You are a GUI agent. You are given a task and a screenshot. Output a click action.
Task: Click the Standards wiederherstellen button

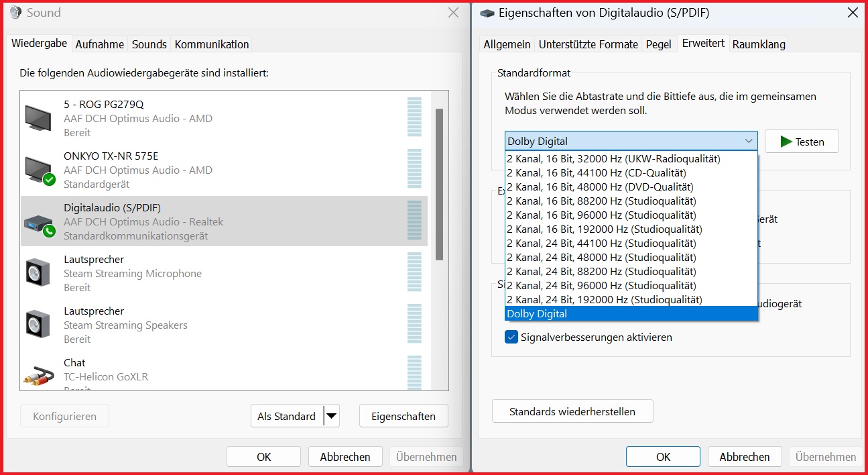pos(572,411)
